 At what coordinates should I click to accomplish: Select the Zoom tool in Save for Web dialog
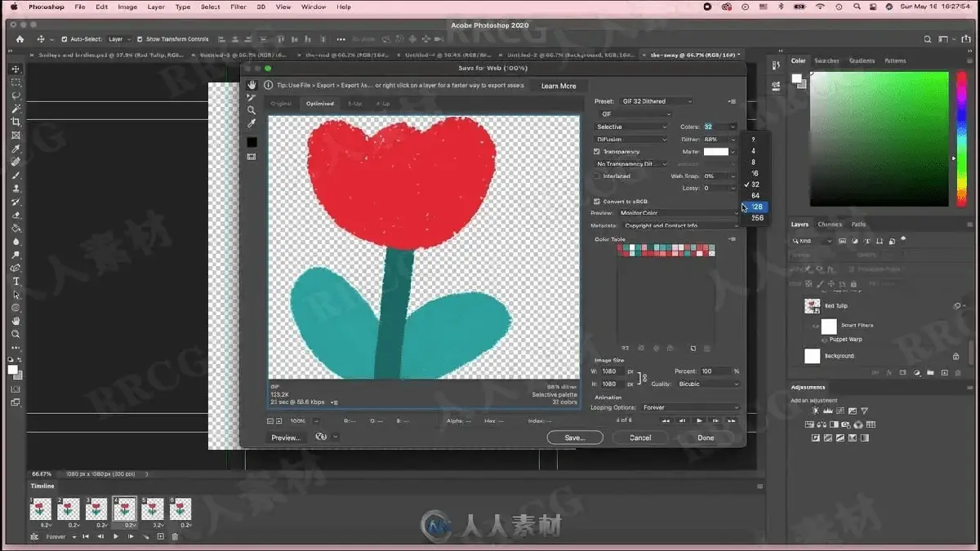pyautogui.click(x=252, y=110)
